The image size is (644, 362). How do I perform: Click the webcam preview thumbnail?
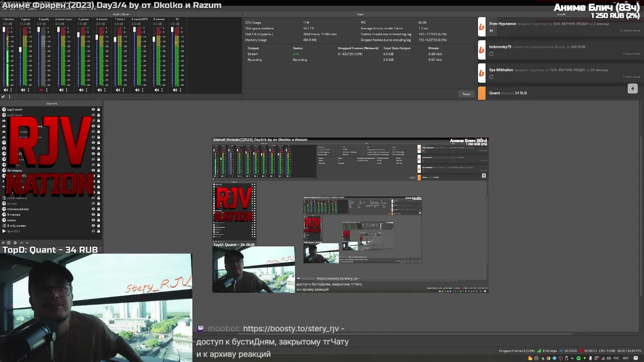click(96, 308)
